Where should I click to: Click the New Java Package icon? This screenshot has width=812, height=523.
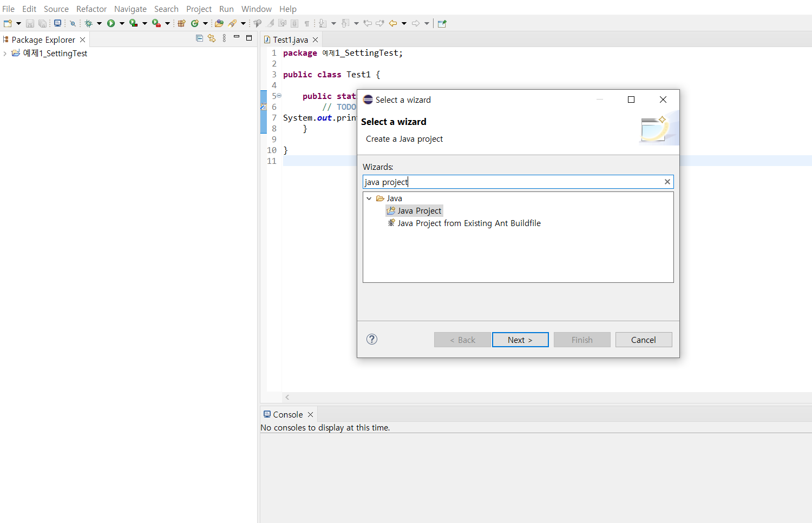[181, 23]
